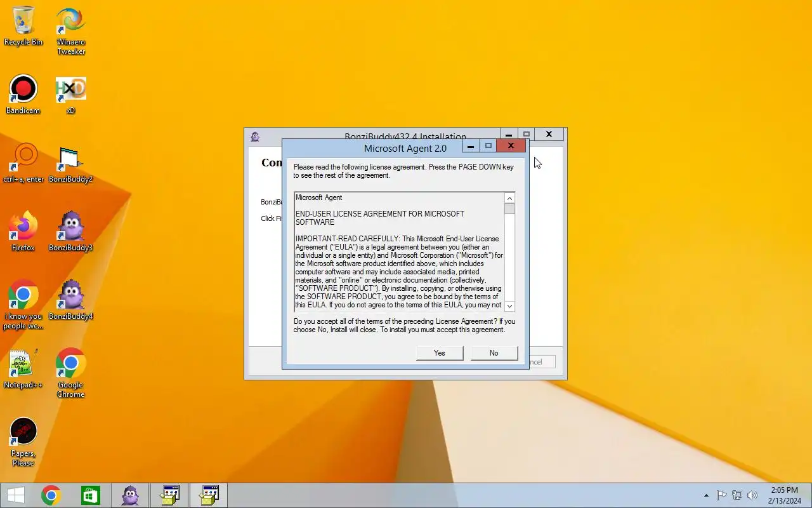Click the Microsoft Agent 2.0 title bar
Image resolution: width=812 pixels, height=508 pixels.
pyautogui.click(x=405, y=148)
